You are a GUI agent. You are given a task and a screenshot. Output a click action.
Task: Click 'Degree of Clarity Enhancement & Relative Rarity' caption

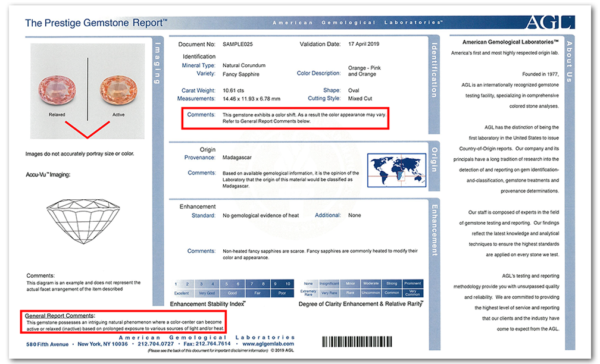pyautogui.click(x=361, y=304)
